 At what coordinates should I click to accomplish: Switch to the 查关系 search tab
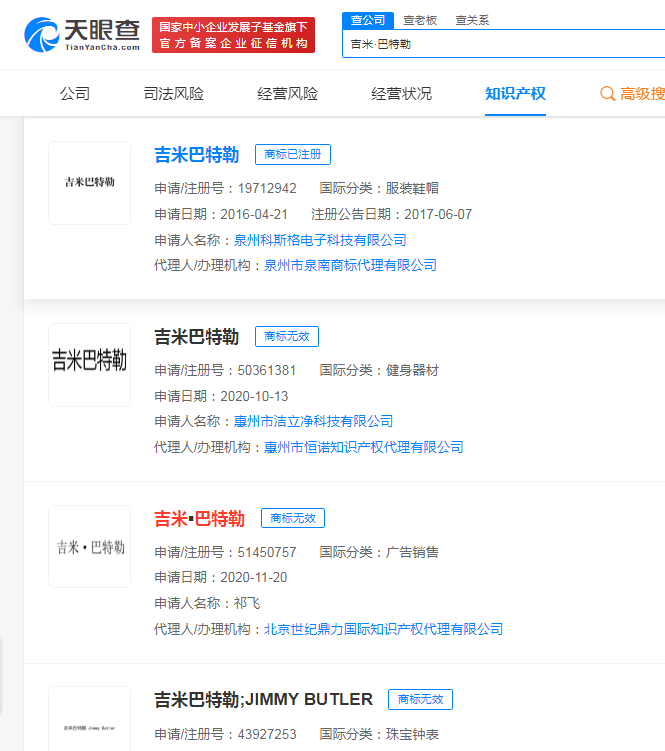point(472,20)
